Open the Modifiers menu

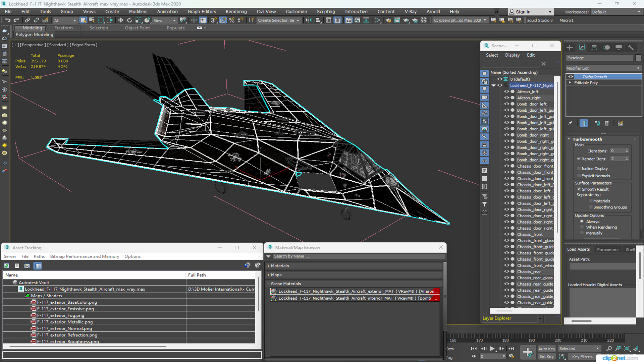138,11
